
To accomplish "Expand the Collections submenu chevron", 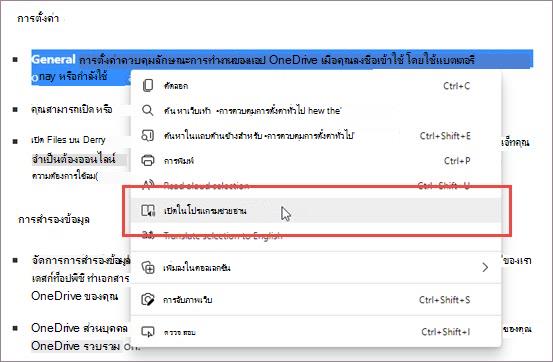I will pos(485,268).
